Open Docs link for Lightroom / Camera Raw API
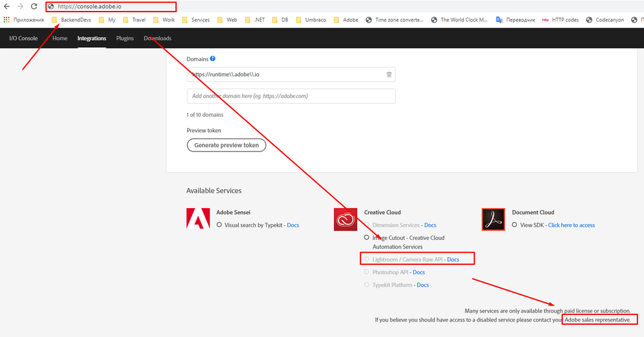This screenshot has height=337, width=644. tap(453, 260)
